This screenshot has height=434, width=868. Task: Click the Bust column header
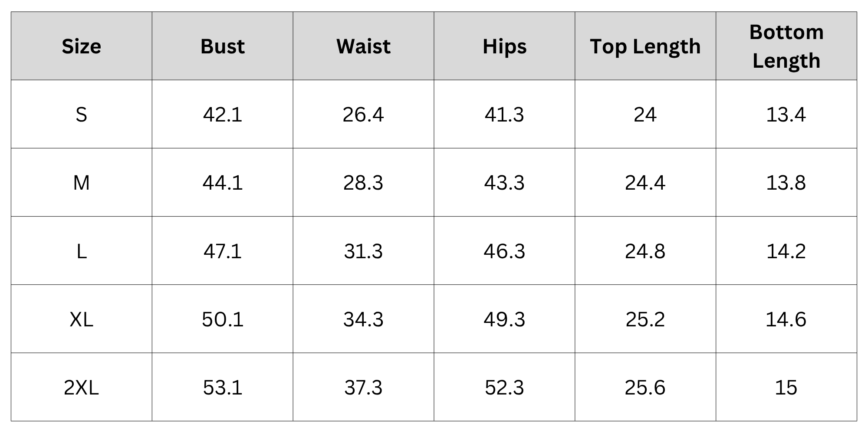223,46
